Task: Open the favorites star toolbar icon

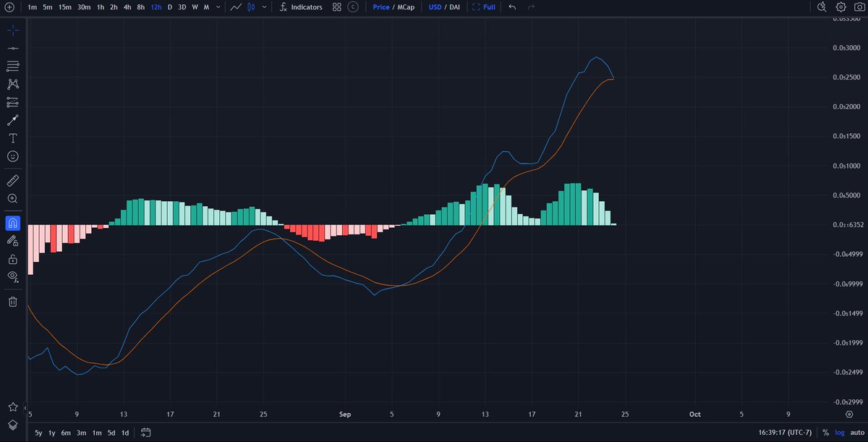Action: point(13,408)
